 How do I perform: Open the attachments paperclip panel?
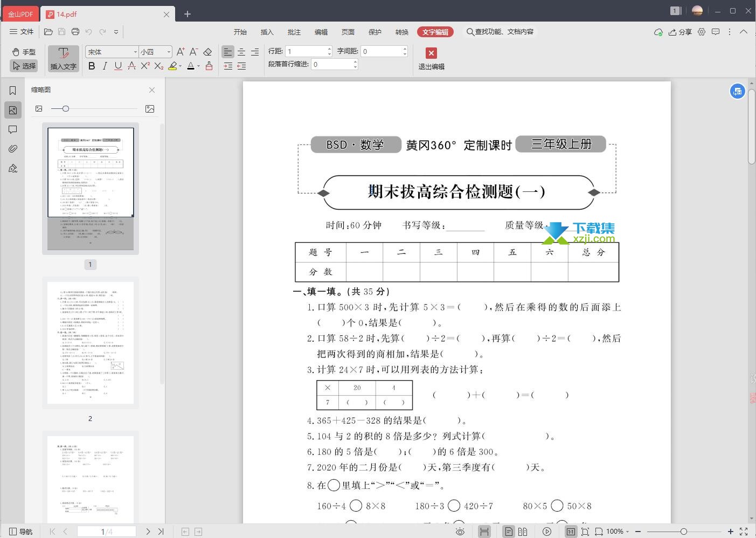click(13, 149)
